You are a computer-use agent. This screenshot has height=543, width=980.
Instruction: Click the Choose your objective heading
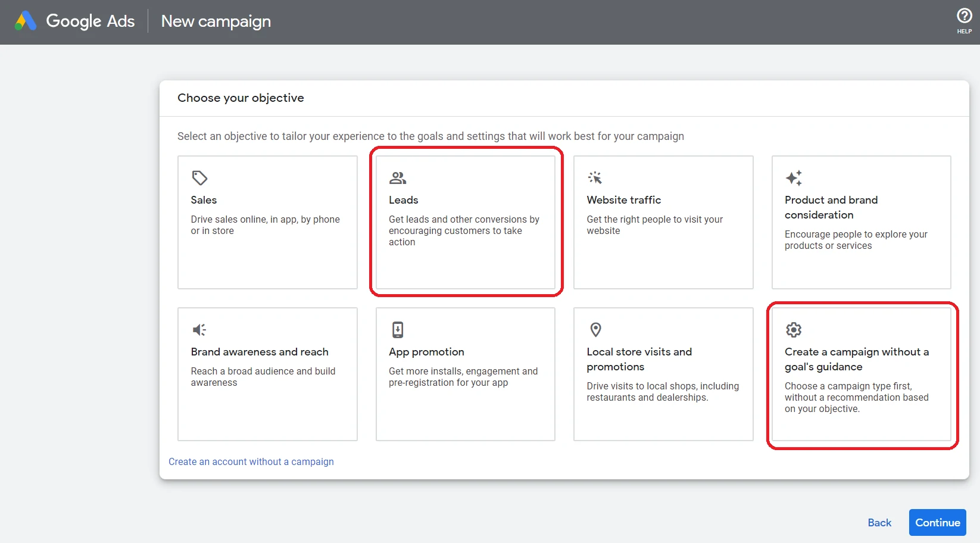241,98
